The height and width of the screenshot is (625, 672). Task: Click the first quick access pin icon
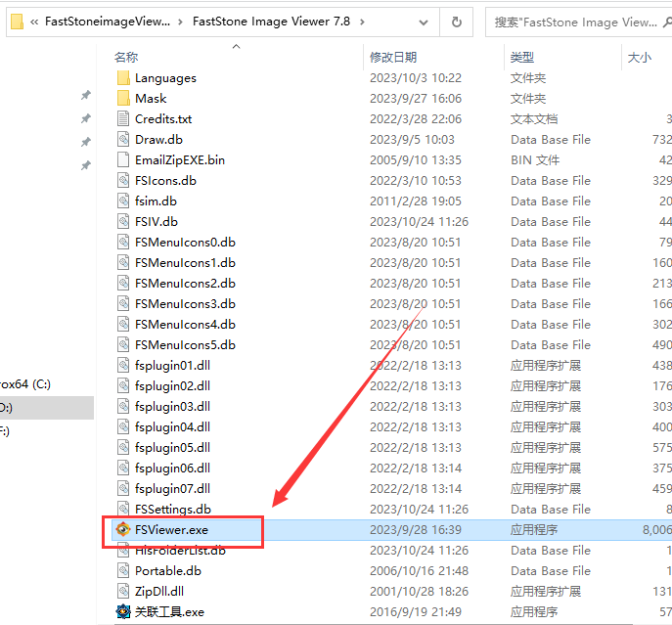[x=86, y=95]
